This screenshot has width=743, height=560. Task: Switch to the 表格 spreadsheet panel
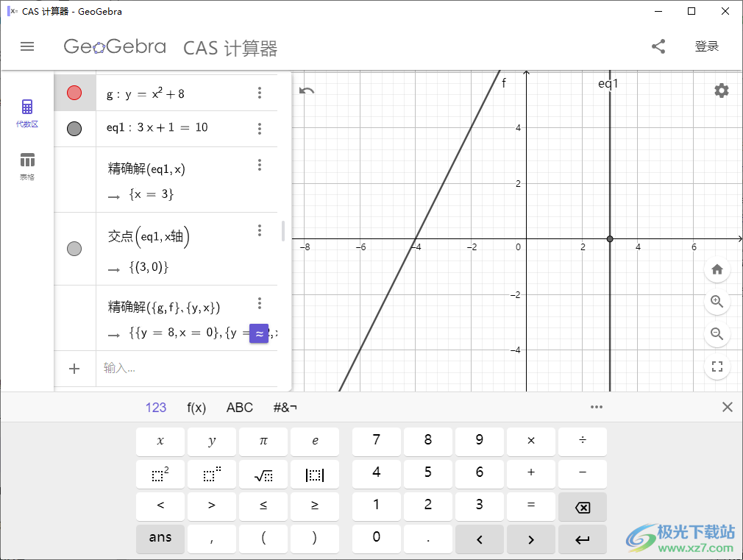27,166
